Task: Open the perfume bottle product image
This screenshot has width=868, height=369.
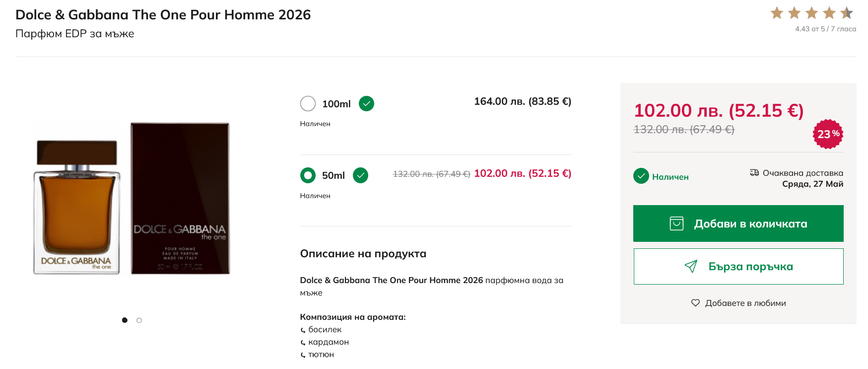Action: (77, 207)
